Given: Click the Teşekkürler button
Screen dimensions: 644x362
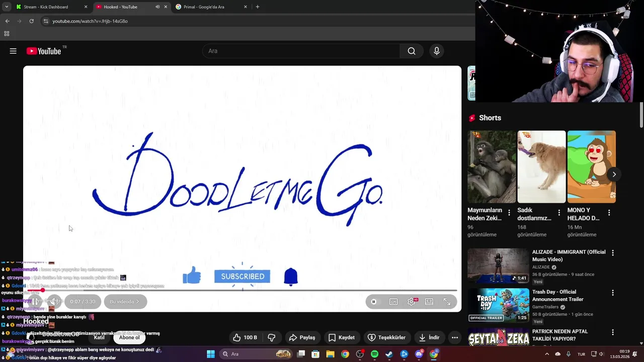Looking at the screenshot, I should 387,337.
